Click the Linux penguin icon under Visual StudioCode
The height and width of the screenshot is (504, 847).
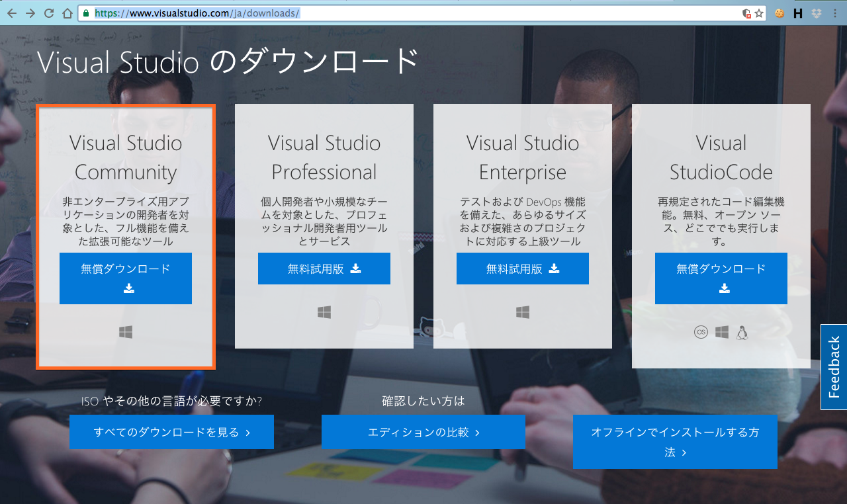(742, 332)
